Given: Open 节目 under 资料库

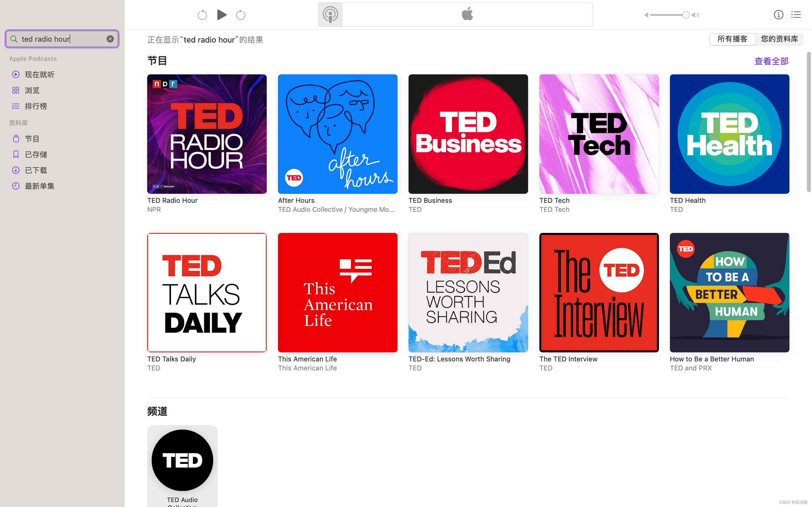Looking at the screenshot, I should pos(32,139).
